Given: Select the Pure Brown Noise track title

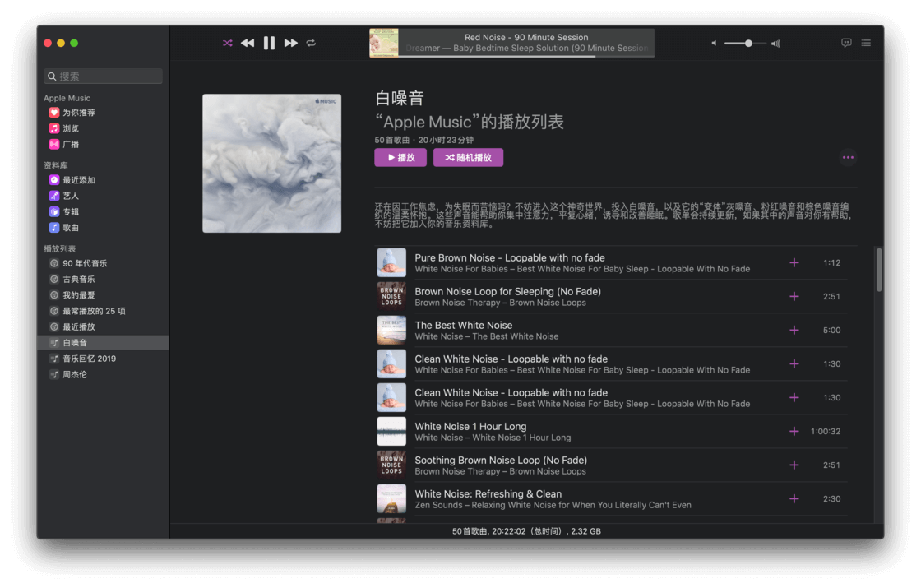Looking at the screenshot, I should click(x=510, y=258).
